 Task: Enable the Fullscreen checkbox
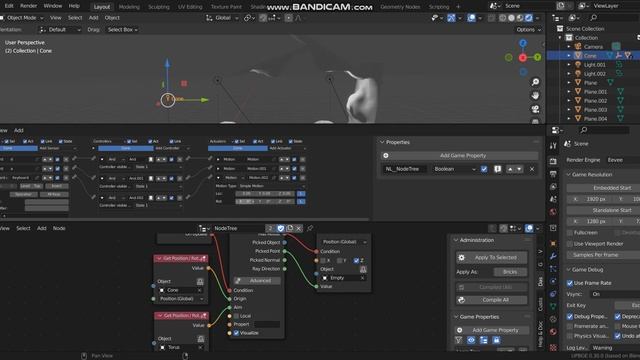coord(570,233)
